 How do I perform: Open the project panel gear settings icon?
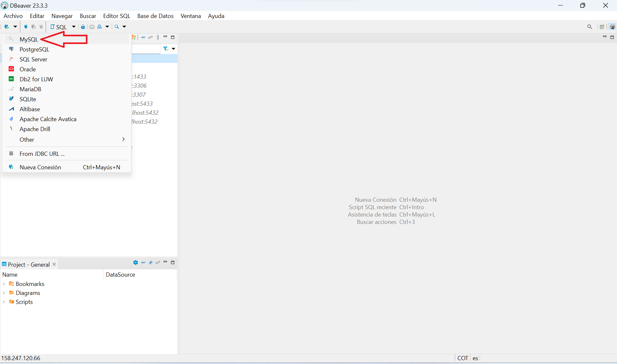coord(136,262)
